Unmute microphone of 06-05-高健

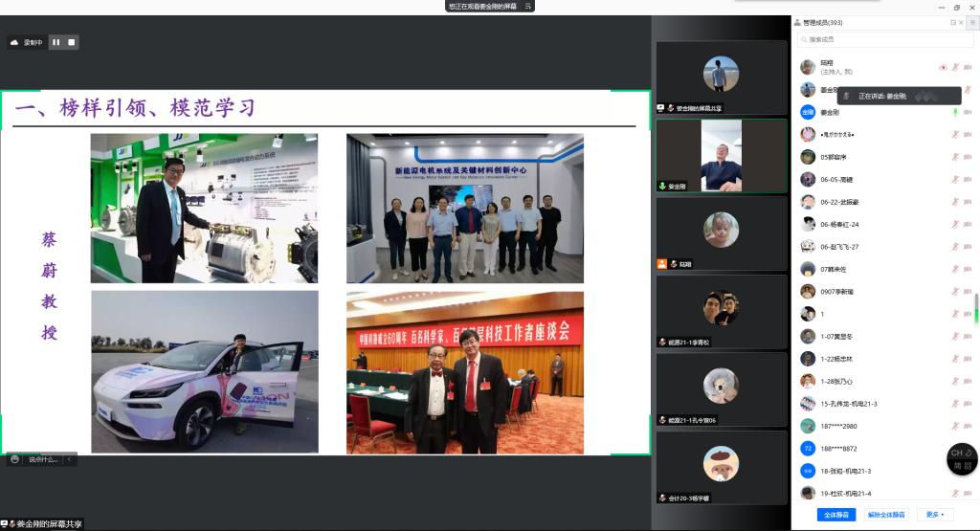point(955,179)
